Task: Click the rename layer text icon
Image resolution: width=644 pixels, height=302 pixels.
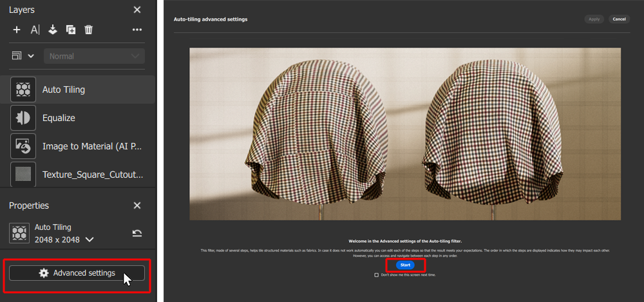Action: click(35, 30)
